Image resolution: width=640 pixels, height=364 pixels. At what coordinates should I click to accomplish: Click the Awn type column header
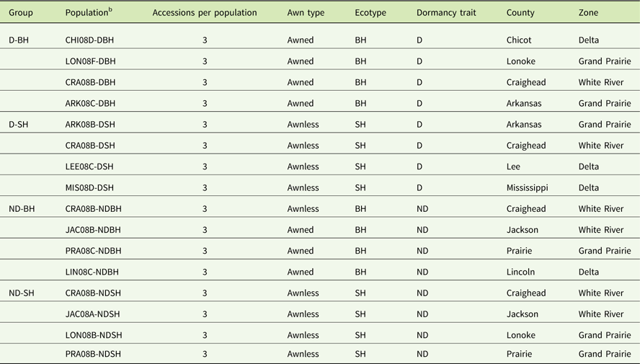[x=306, y=13]
